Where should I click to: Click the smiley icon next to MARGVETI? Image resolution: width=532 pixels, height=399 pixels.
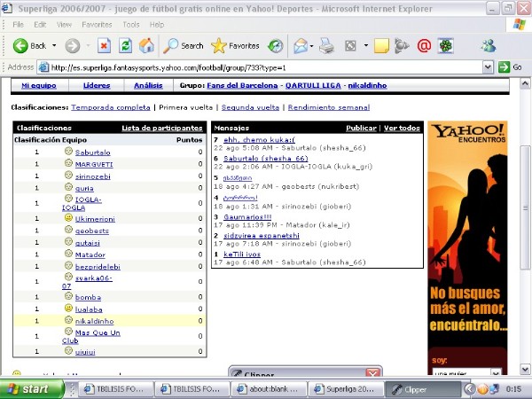pos(68,163)
